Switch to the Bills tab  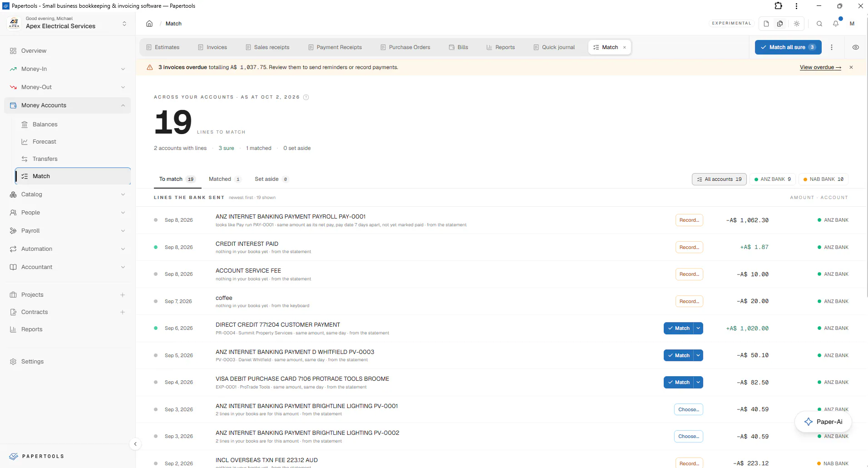[459, 47]
